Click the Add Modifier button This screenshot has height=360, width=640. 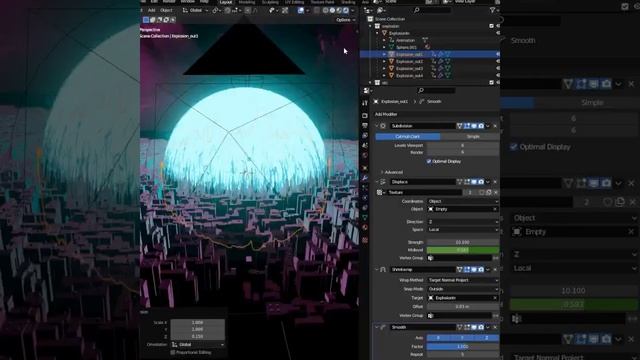pos(436,114)
